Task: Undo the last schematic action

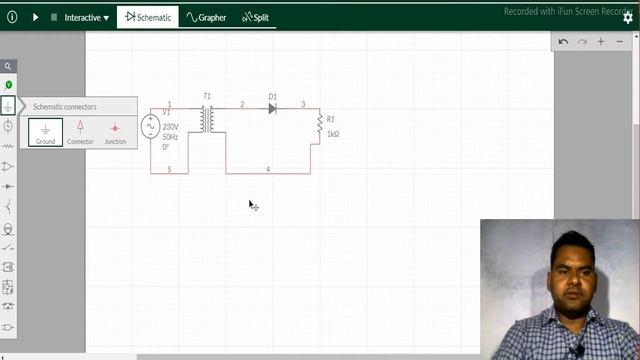Action: (563, 42)
